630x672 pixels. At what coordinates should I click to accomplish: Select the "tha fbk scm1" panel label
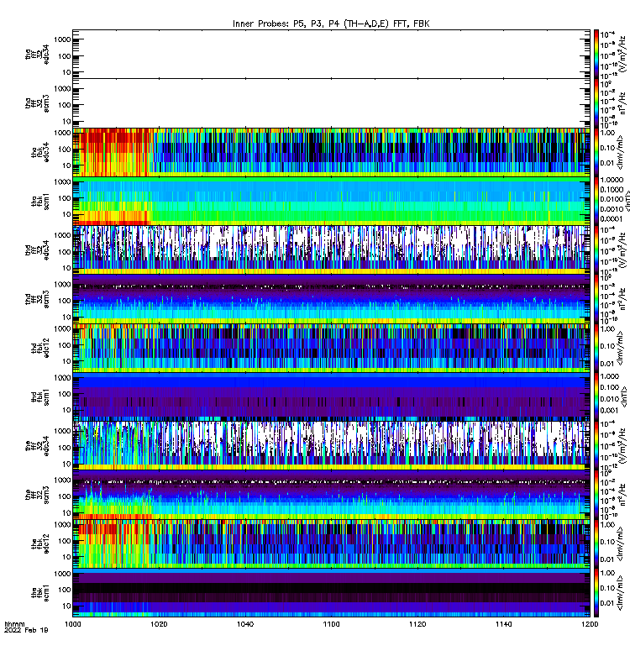point(40,202)
